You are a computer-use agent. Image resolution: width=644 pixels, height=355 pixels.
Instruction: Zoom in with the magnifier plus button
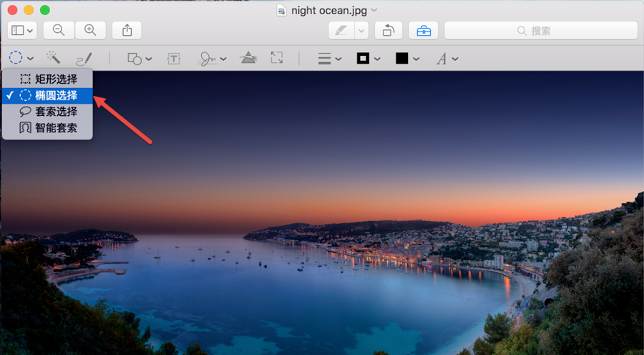pos(90,30)
